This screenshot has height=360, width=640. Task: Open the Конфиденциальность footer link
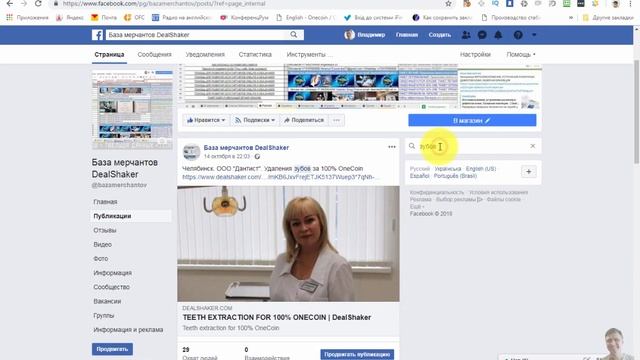tap(437, 192)
